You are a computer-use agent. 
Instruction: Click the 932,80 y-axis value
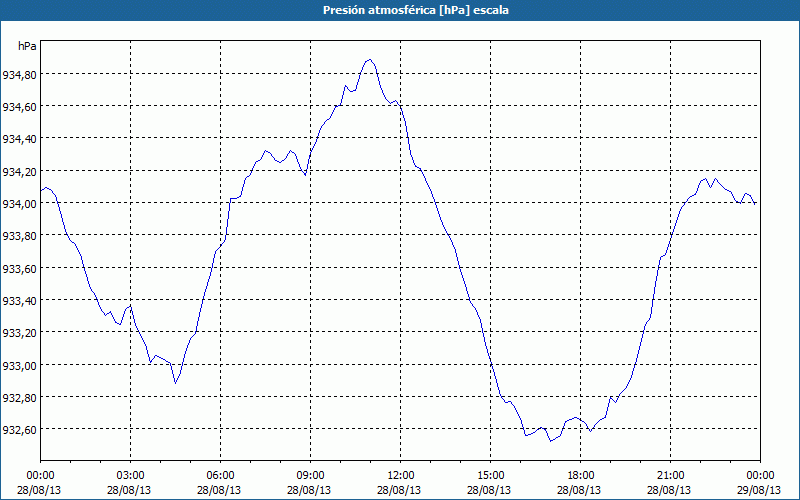click(19, 398)
